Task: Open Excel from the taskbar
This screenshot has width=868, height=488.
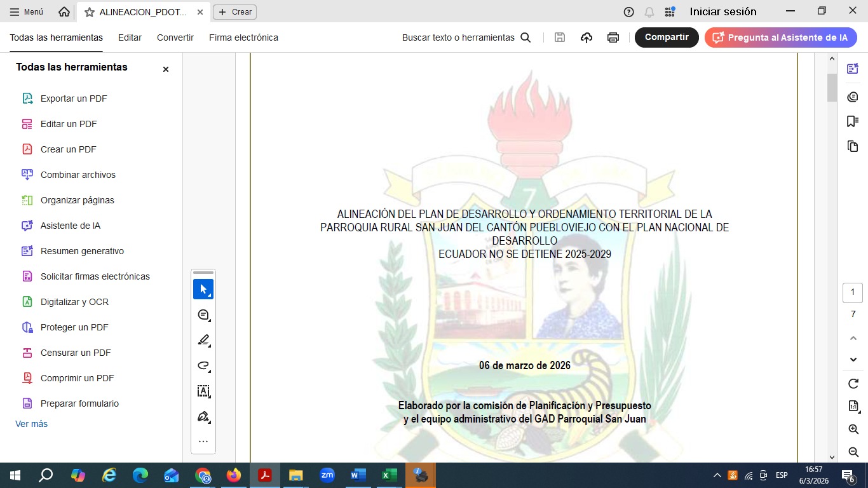Action: tap(389, 475)
